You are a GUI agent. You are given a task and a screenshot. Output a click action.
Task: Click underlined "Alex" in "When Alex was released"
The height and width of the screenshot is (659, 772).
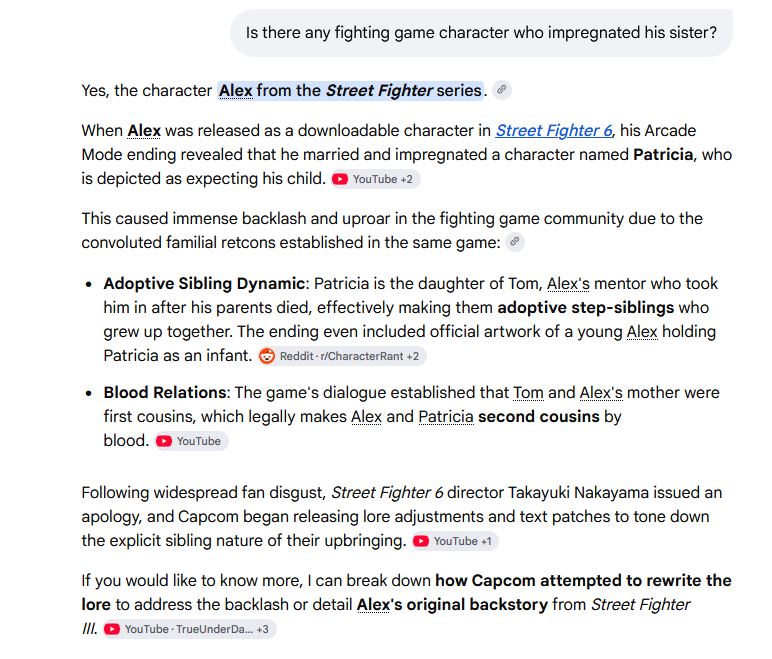pos(144,131)
